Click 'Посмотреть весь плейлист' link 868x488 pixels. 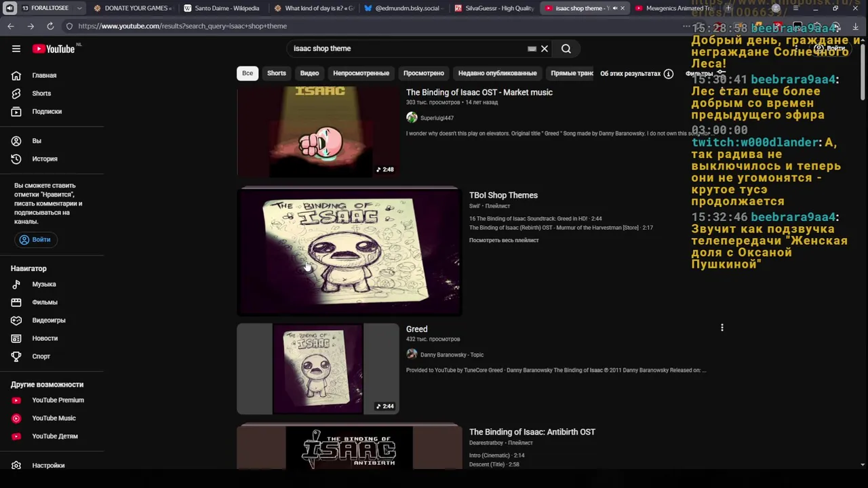[504, 241]
